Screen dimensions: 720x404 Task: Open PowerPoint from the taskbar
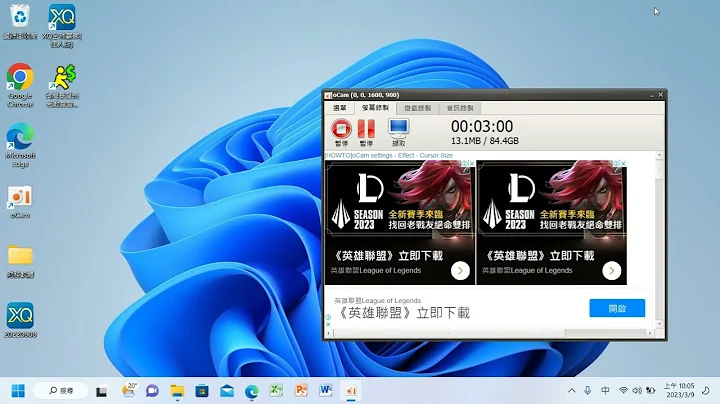(301, 391)
